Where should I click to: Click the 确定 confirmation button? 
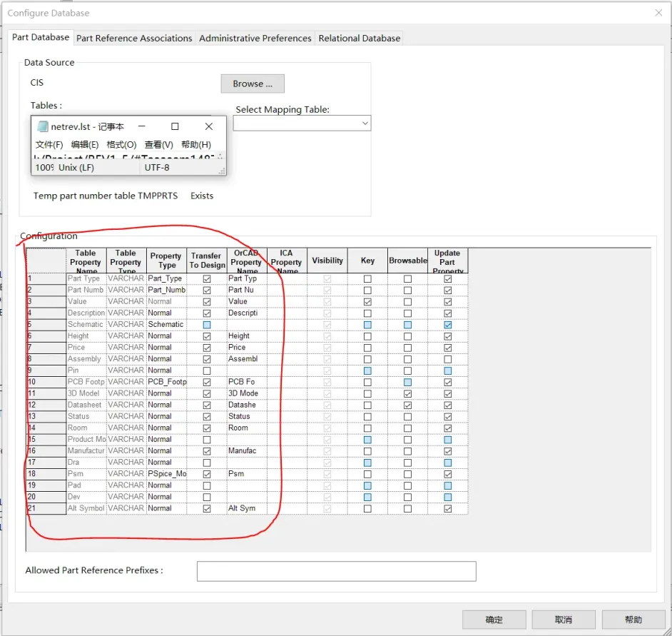coord(494,619)
